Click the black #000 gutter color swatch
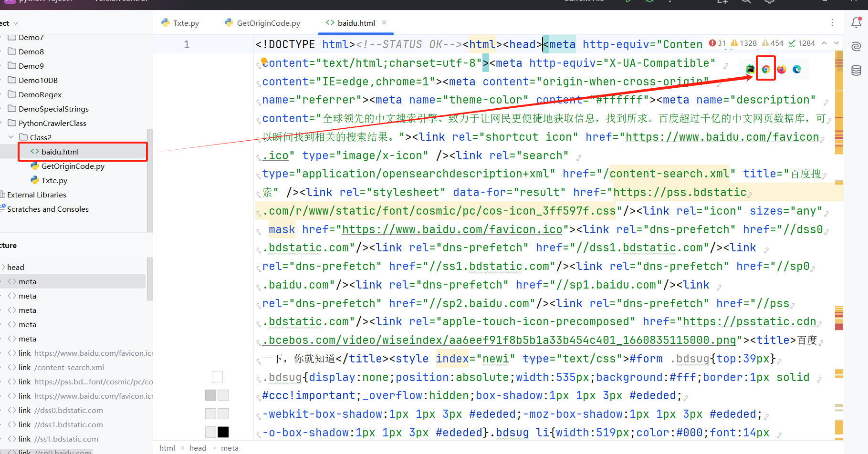Screen dimensions: 868x454 [x=223, y=432]
